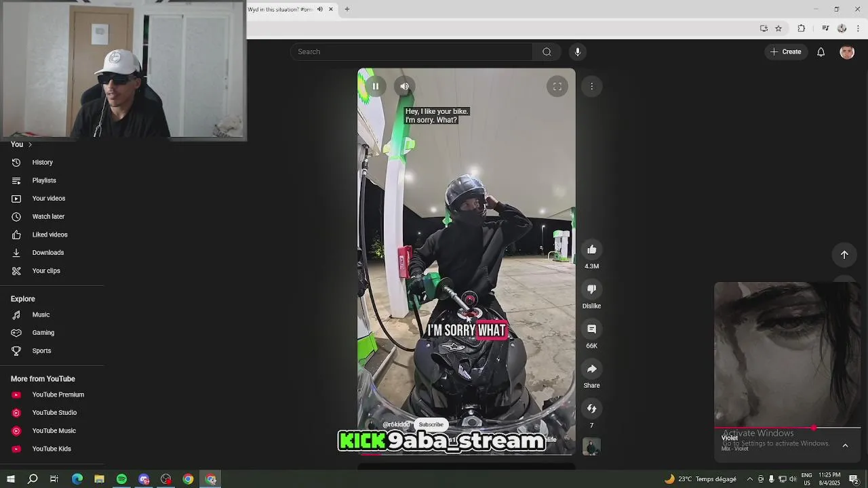The width and height of the screenshot is (868, 488).
Task: Expand the You section
Action: click(21, 144)
